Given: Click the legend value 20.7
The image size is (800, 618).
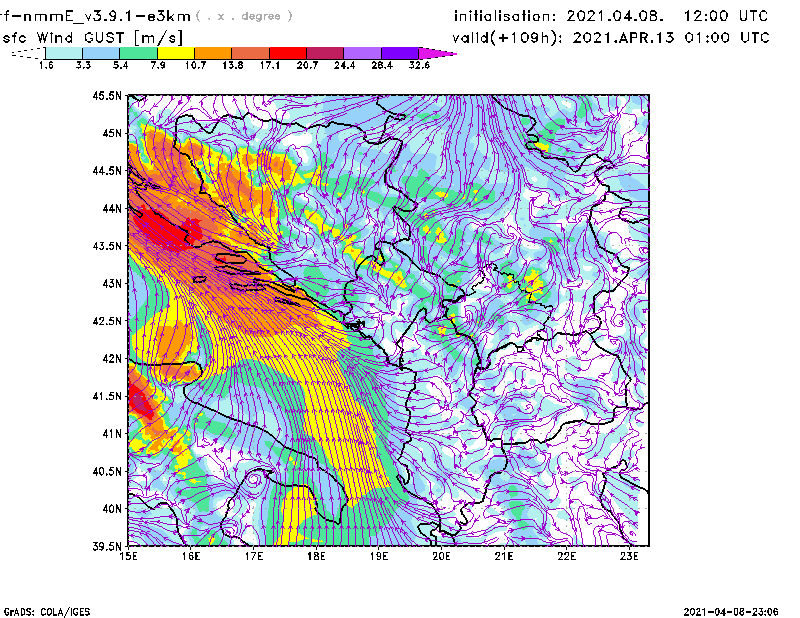Looking at the screenshot, I should click(x=307, y=65).
